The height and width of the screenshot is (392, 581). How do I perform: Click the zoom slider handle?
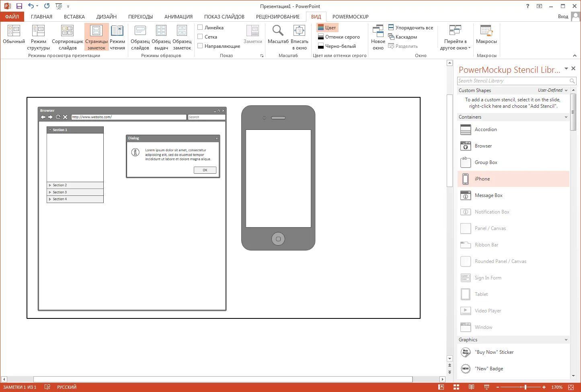(x=525, y=387)
